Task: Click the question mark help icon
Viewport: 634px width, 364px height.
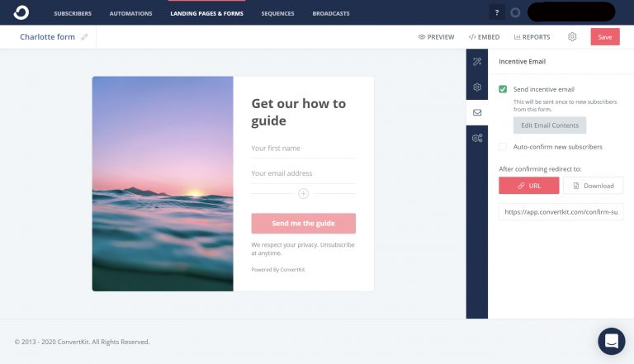Action: coord(497,12)
